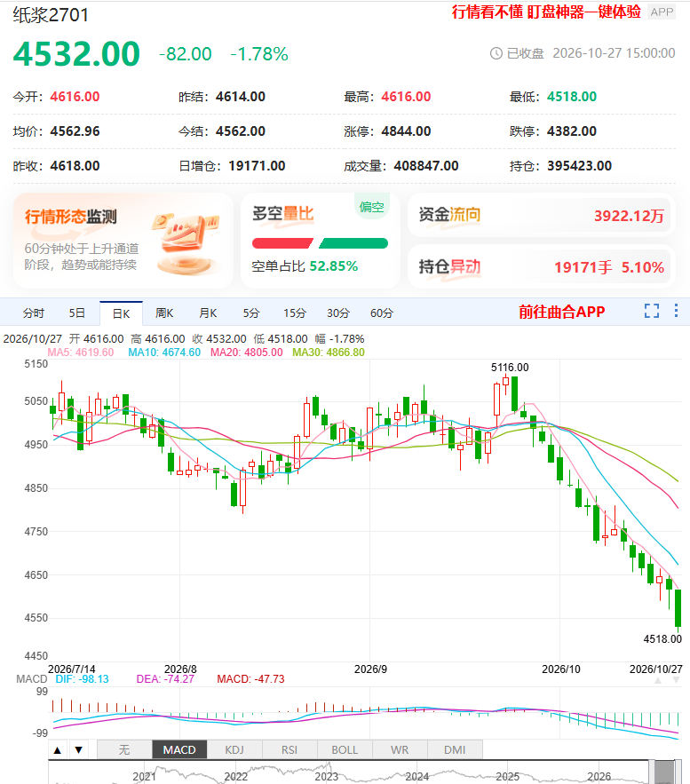Viewport: 690px width, 784px height.
Task: Click the 今开 value 4616.00
Action: coord(75,97)
